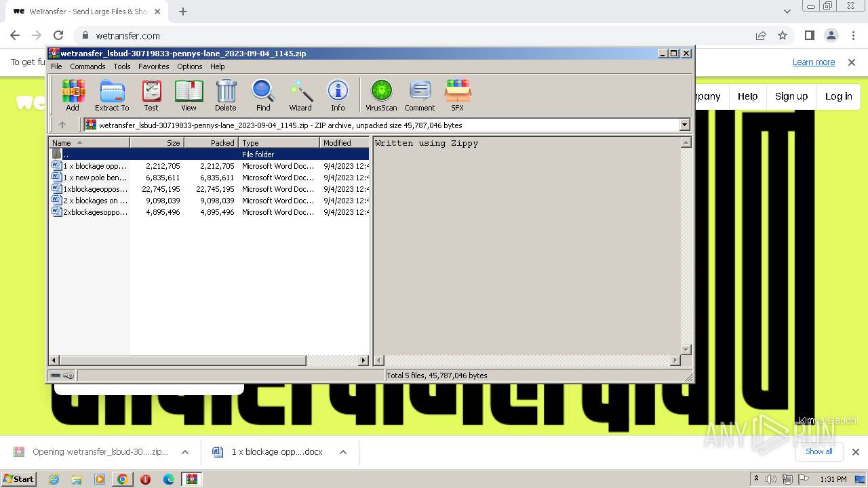Click WeTransfer Help nav link
Viewport: 868px width, 488px height.
click(x=747, y=96)
